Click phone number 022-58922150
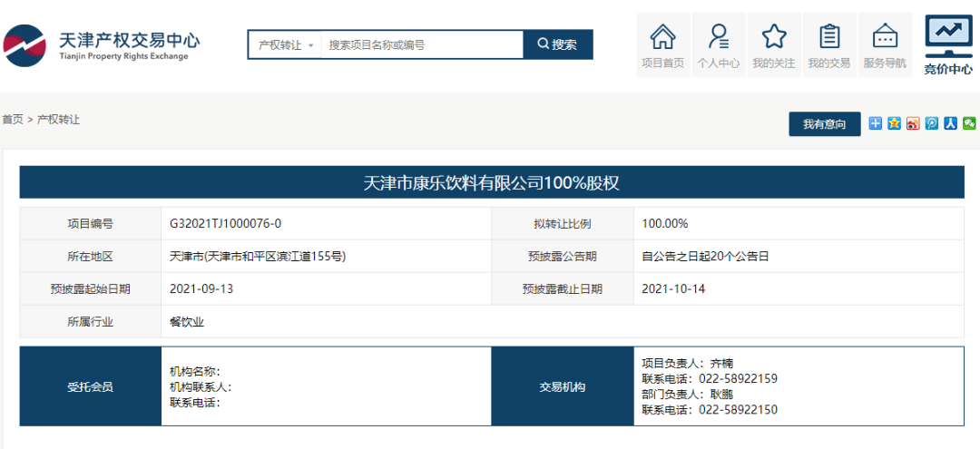Viewport: 980px width, 449px height. pyautogui.click(x=738, y=410)
